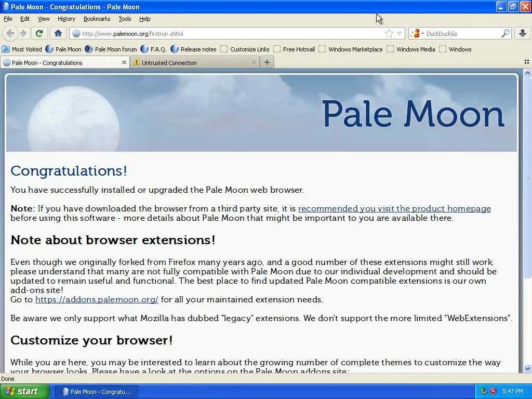The width and height of the screenshot is (532, 399).
Task: Open the Windows bookmark
Action: (455, 49)
